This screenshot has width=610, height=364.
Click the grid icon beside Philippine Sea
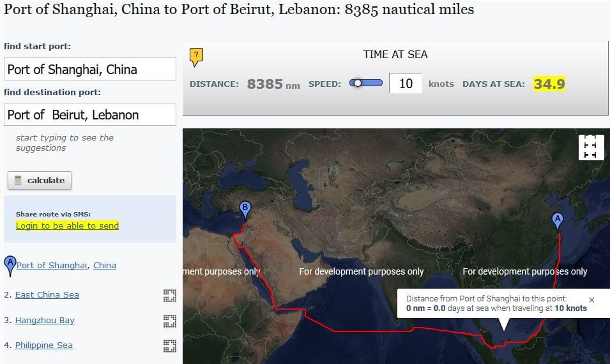tap(170, 345)
